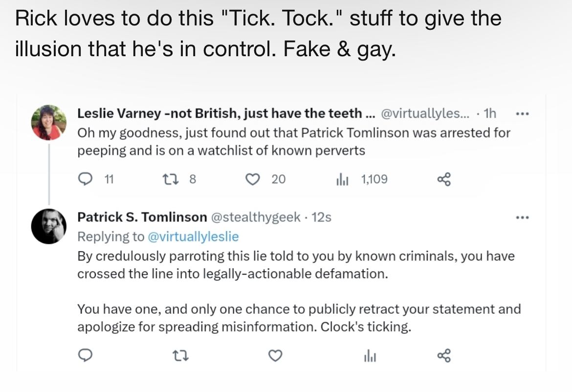Screen dimensions: 572x392
Task: Open more options for Leslie Varney's tweet
Action: tap(523, 114)
